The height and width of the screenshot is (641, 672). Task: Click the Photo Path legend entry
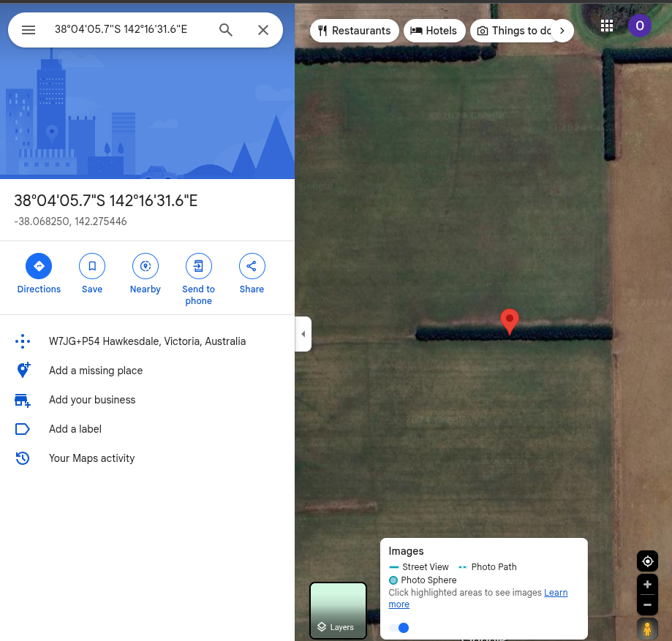[x=488, y=567]
